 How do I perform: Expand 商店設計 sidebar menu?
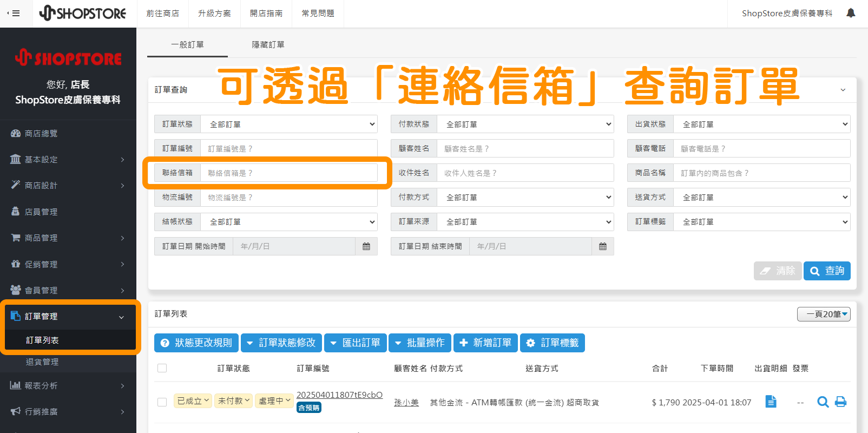click(68, 185)
